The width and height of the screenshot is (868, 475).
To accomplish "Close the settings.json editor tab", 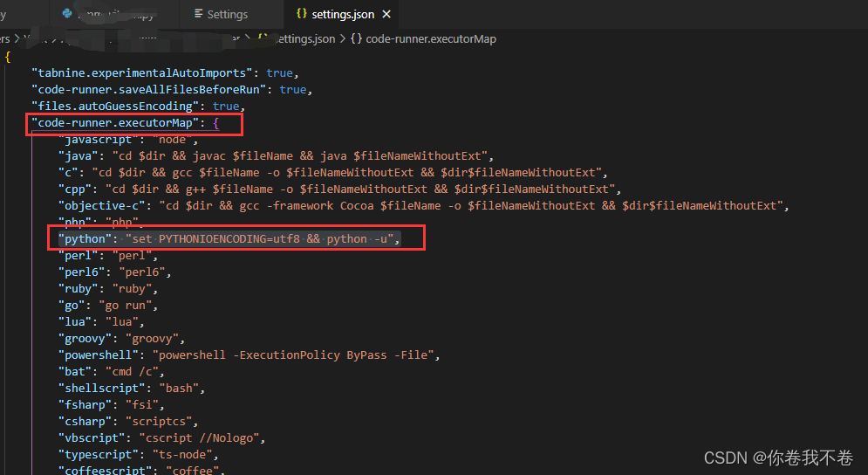I will pos(386,14).
